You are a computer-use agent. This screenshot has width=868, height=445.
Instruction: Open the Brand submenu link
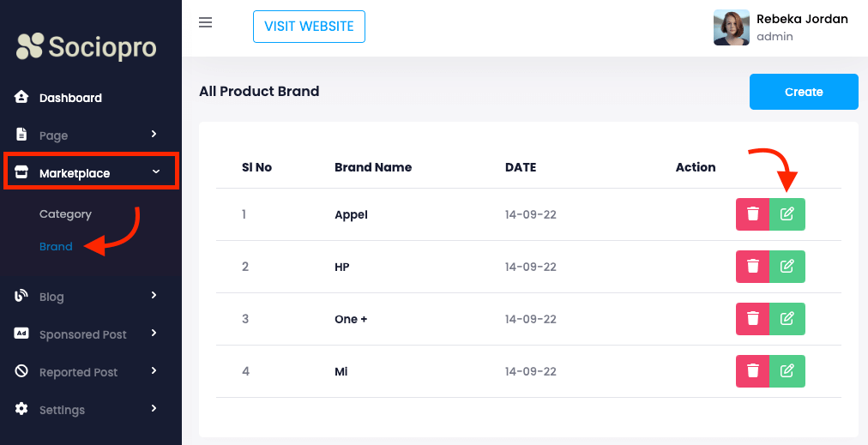56,247
